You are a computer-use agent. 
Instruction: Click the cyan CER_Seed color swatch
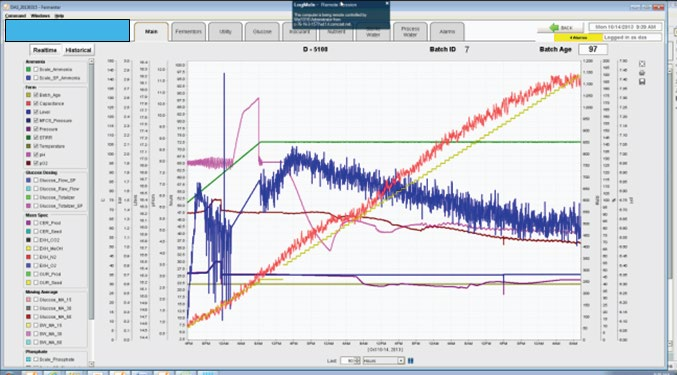point(28,231)
